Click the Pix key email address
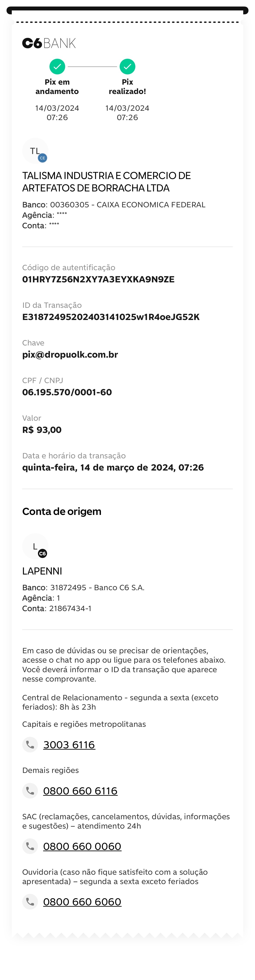This screenshot has height=980, width=255. point(70,355)
